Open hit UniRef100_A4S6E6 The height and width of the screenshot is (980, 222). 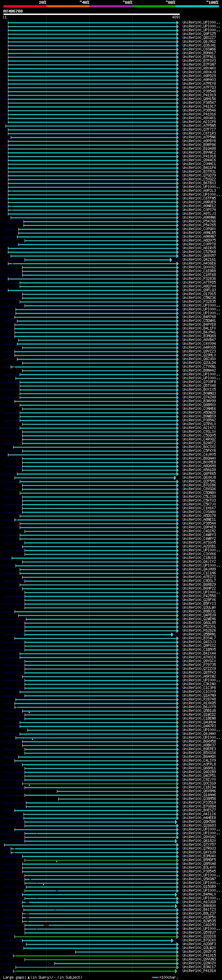pos(199,263)
